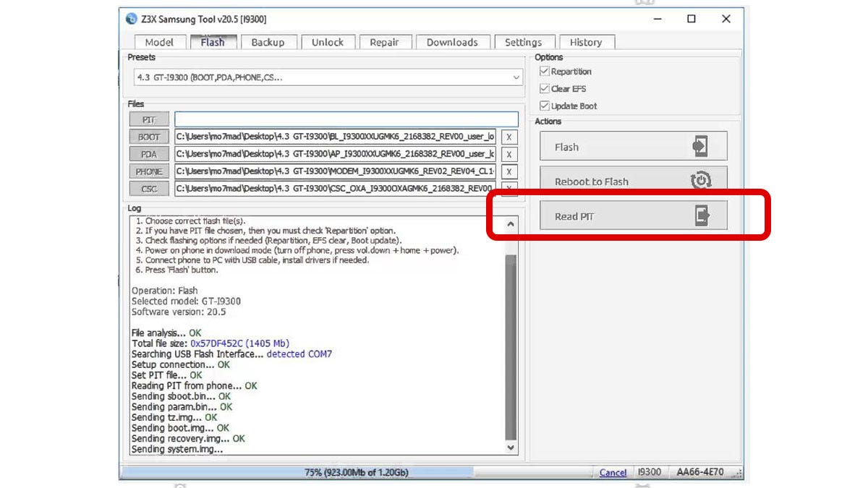
Task: Toggle the Clear EFS checkbox
Action: [545, 89]
